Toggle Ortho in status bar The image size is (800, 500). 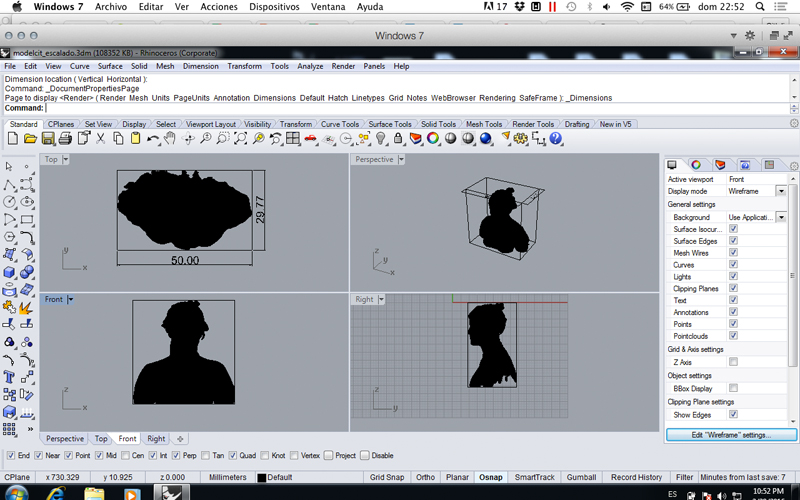(x=425, y=478)
